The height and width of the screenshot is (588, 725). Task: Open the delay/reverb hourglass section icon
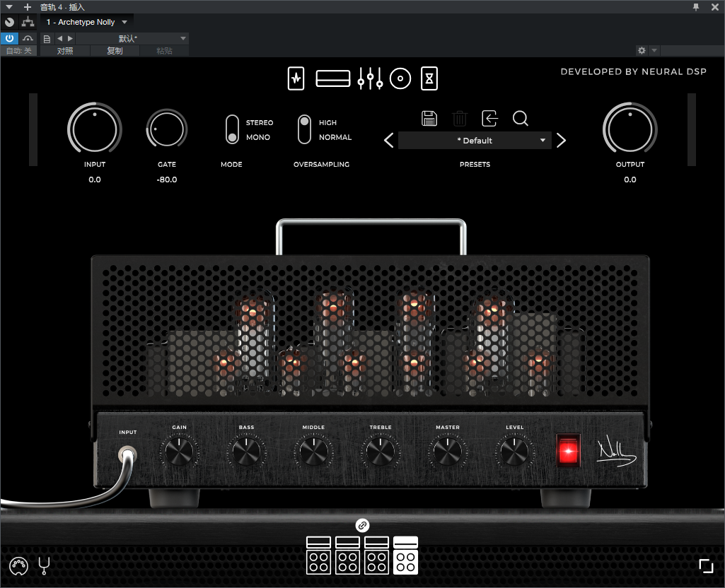tap(429, 78)
